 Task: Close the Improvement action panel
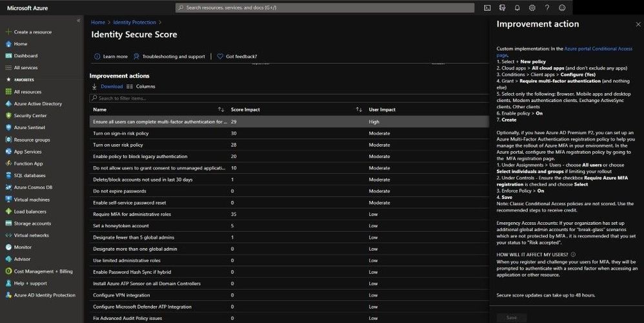click(638, 25)
